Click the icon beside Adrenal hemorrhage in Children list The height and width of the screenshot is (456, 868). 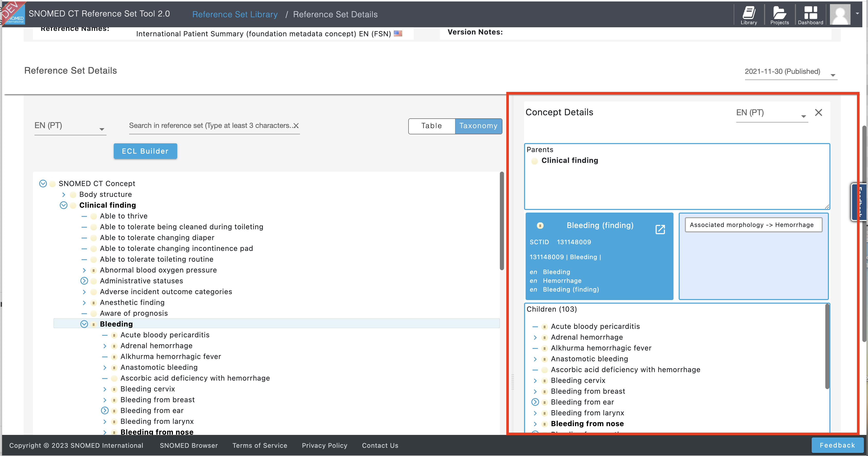(544, 337)
